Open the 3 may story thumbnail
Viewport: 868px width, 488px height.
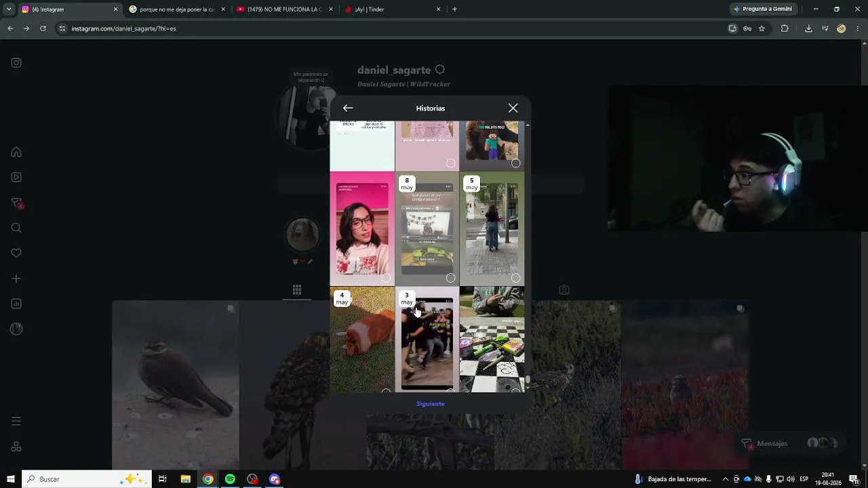(x=427, y=340)
